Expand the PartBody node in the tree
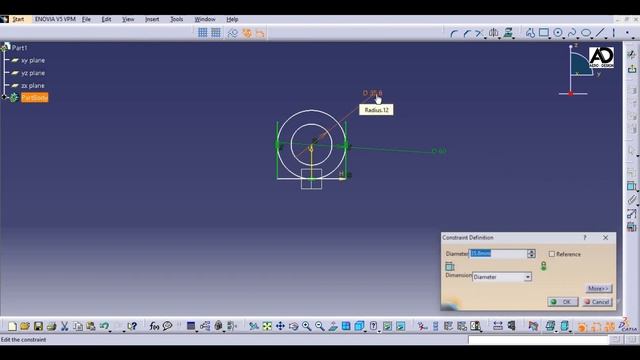The image size is (640, 360). (x=4, y=97)
